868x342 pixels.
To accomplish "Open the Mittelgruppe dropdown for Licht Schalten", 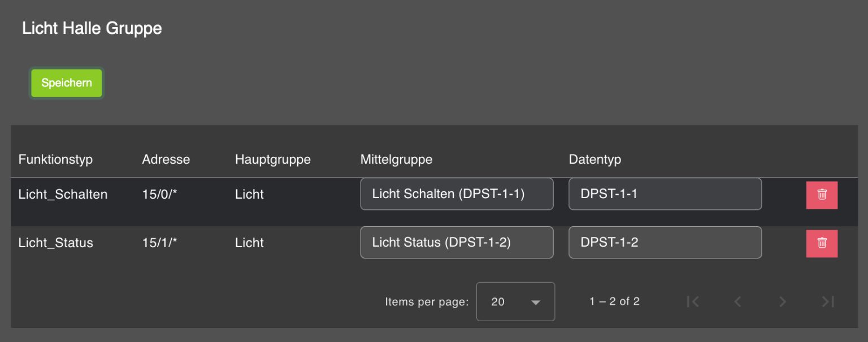I will click(x=457, y=194).
